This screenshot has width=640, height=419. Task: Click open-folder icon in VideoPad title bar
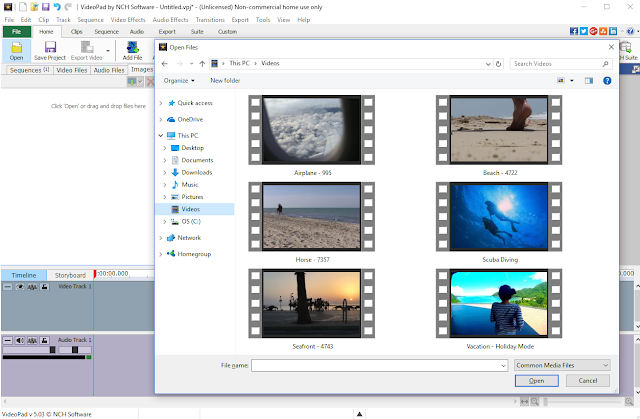click(35, 7)
